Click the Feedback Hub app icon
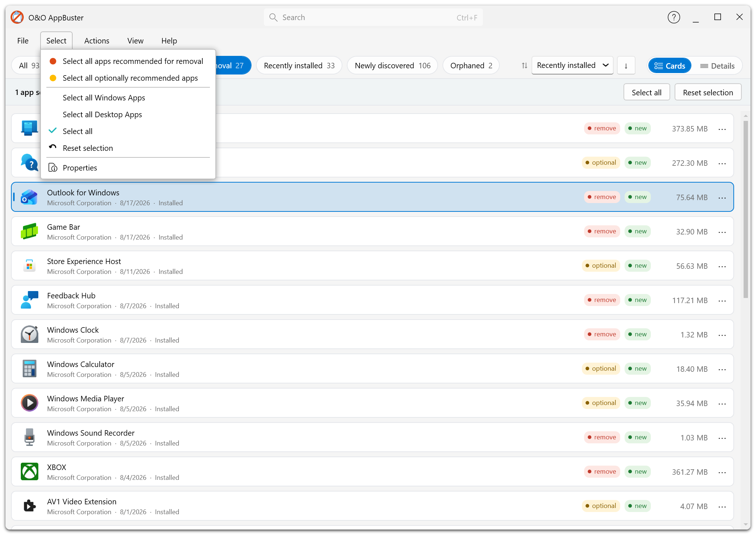Viewport: 756px width, 535px height. pos(29,300)
